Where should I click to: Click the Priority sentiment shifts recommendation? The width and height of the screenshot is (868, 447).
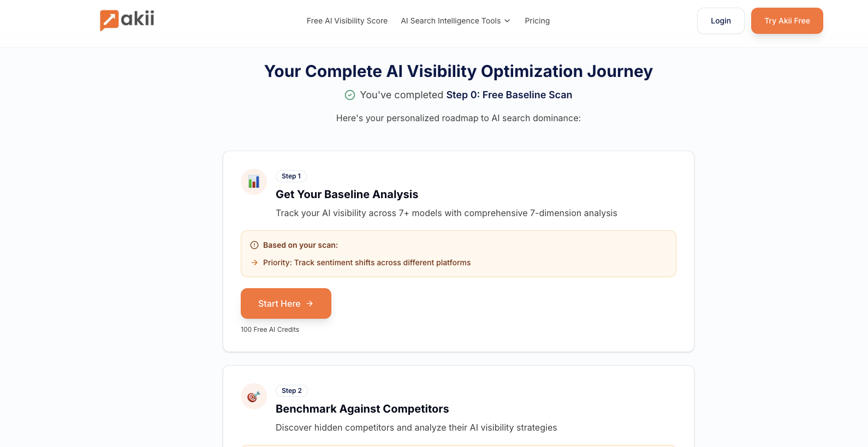point(367,263)
